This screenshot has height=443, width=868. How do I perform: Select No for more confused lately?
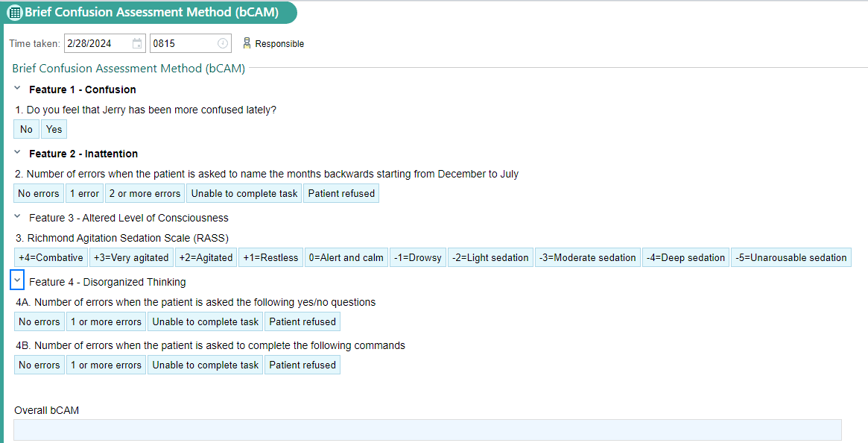(x=27, y=129)
